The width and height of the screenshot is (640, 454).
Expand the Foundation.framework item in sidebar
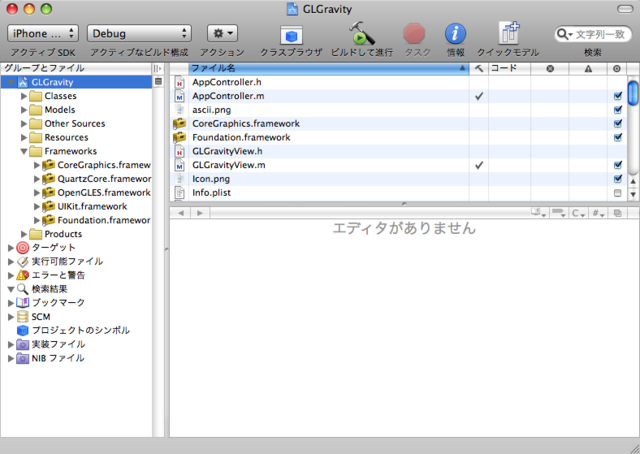pos(36,220)
